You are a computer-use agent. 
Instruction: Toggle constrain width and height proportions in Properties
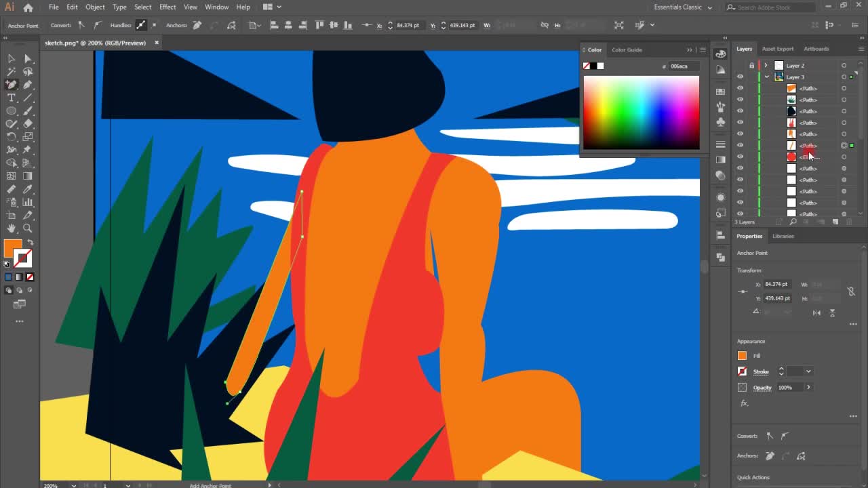pos(851,291)
